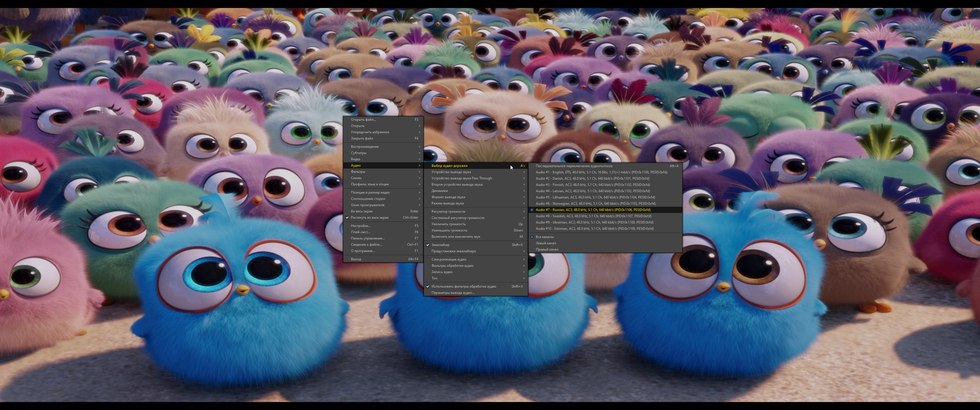980x410 pixels.
Task: Choose 'Открыть файл...' in context menu
Action: [383, 119]
